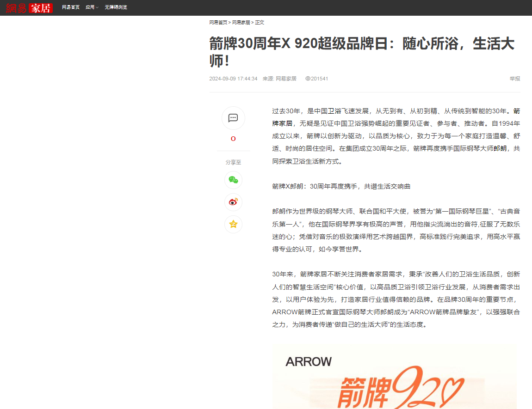Click the chevron arrow beside 应用
This screenshot has width=532, height=409.
coord(97,8)
